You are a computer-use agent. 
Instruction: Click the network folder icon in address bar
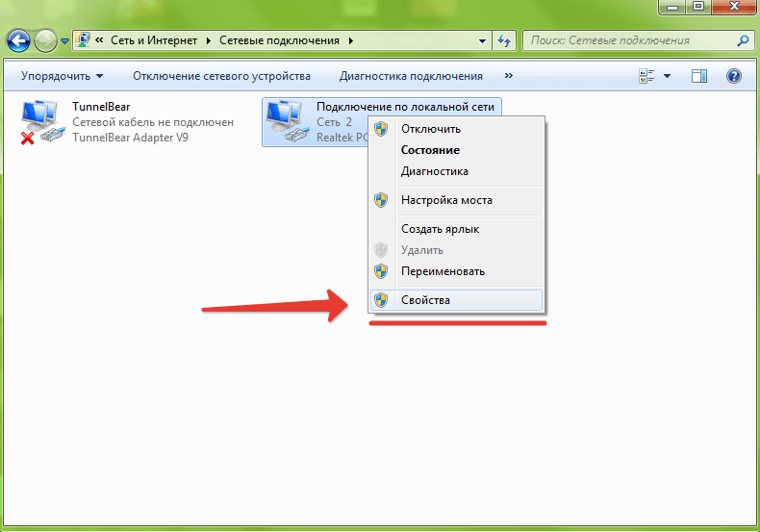(83, 39)
